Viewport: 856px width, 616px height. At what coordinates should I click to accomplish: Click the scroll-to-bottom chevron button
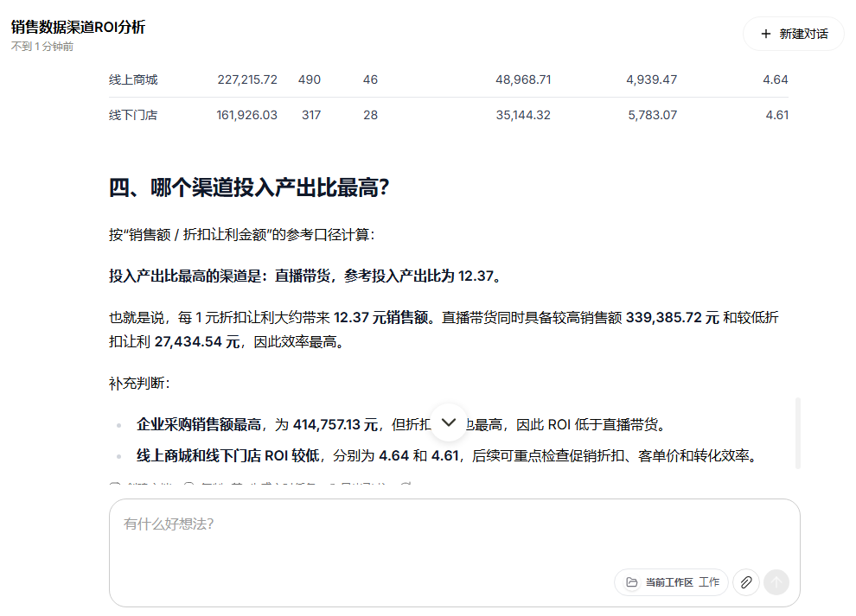[449, 422]
